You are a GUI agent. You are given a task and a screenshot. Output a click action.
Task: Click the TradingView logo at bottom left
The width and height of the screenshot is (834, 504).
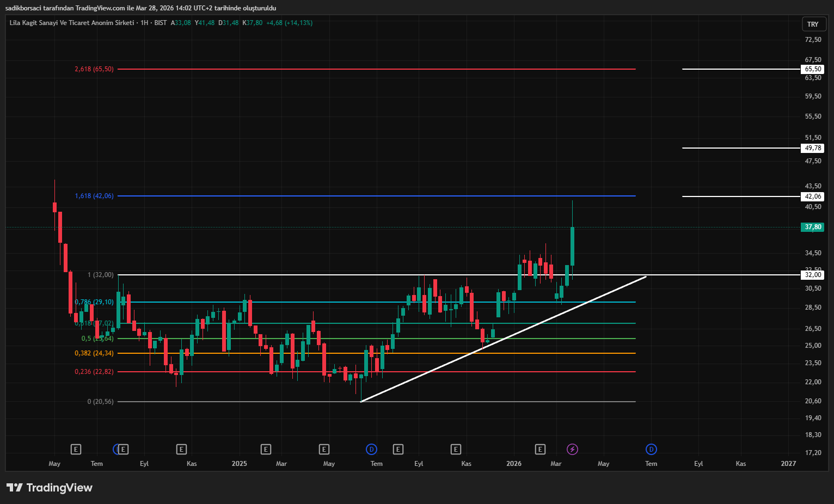50,488
